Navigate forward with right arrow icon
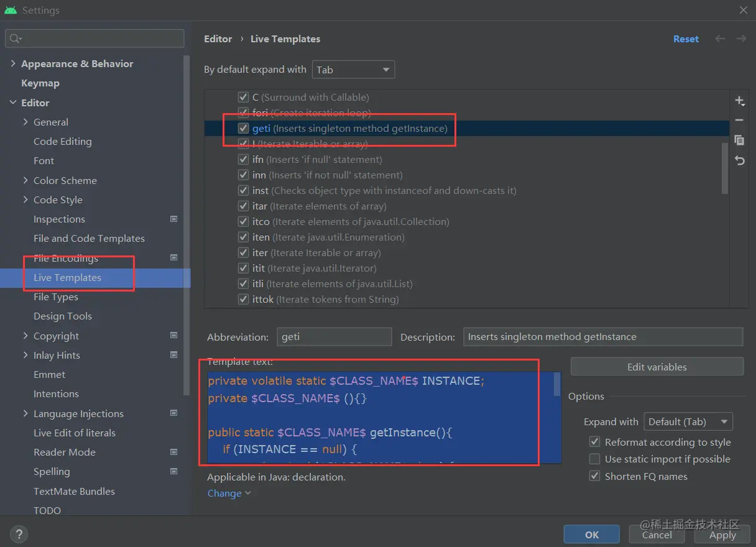Screen dimensions: 756x547 pyautogui.click(x=741, y=39)
